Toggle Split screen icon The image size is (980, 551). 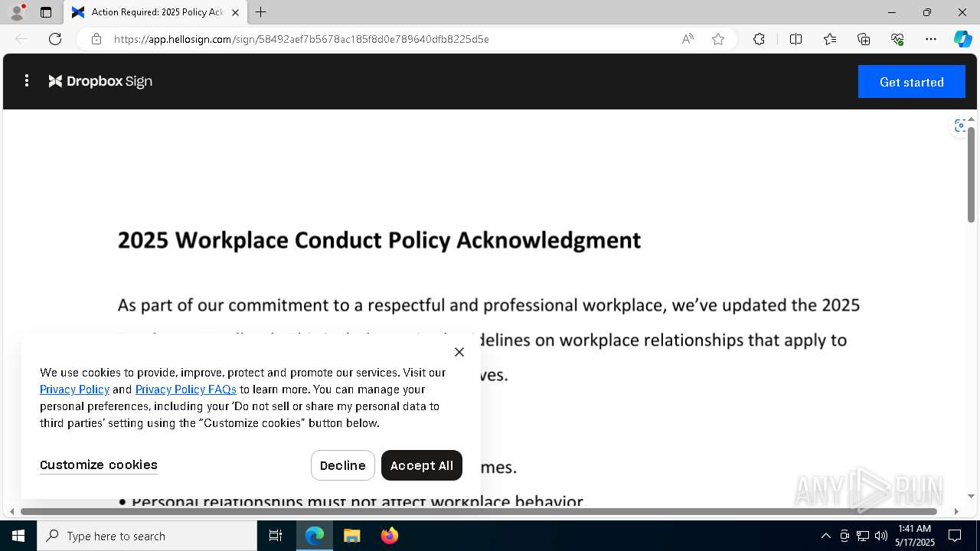pyautogui.click(x=795, y=39)
